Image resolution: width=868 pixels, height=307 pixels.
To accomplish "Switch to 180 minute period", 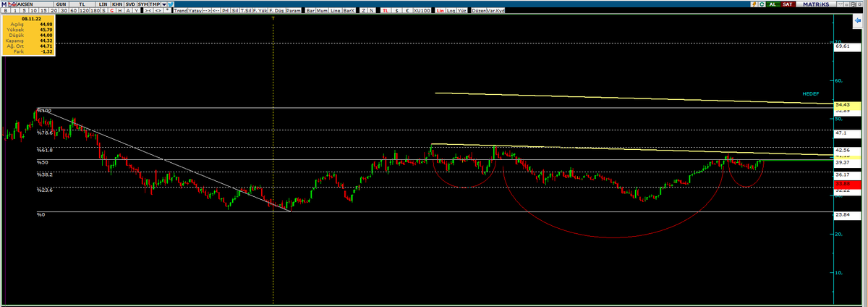I will [95, 11].
